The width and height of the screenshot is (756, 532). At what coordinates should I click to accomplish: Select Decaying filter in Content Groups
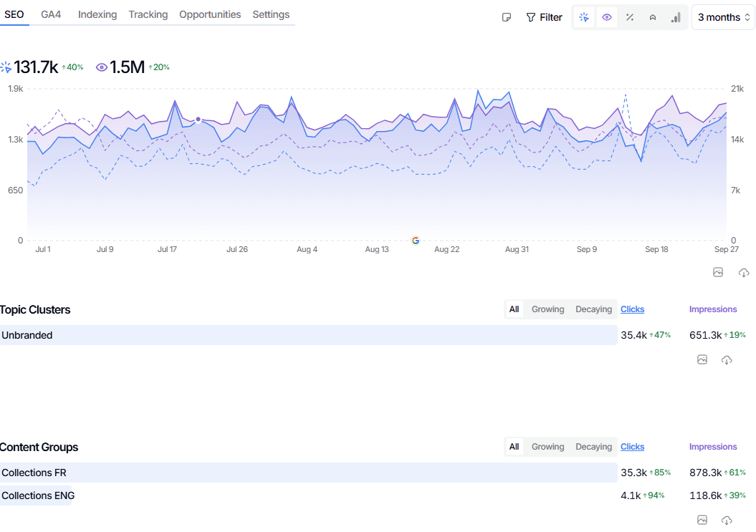pyautogui.click(x=593, y=447)
